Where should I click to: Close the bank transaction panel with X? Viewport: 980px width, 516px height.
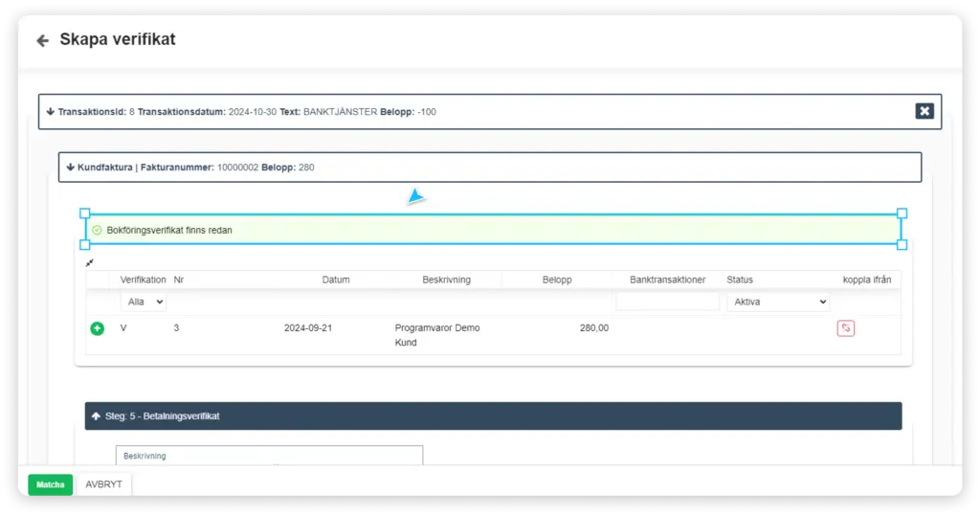pos(924,111)
